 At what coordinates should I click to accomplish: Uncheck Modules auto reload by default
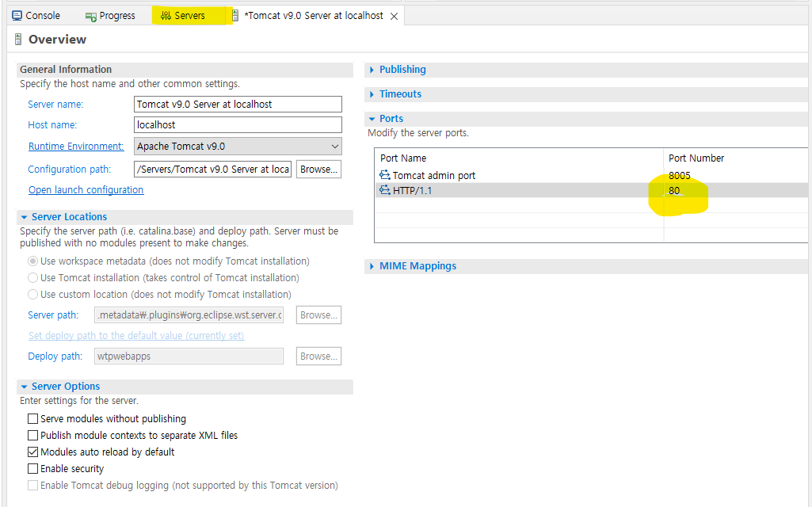coord(32,452)
